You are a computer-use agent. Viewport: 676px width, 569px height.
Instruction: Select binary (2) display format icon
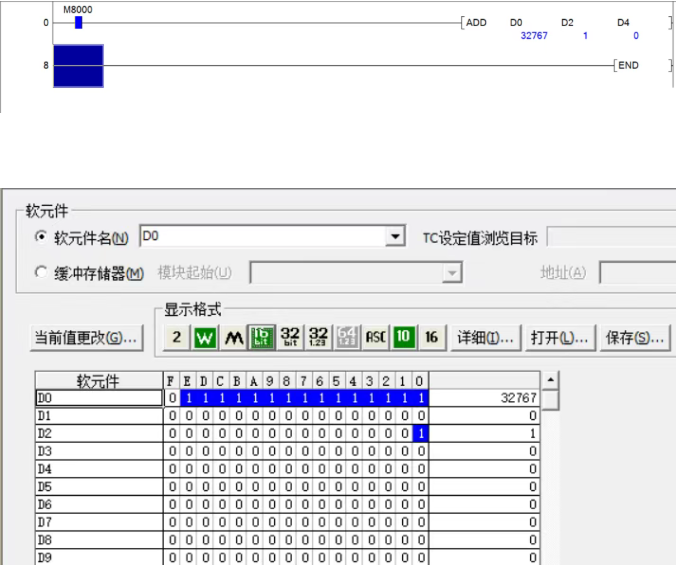[x=177, y=338]
